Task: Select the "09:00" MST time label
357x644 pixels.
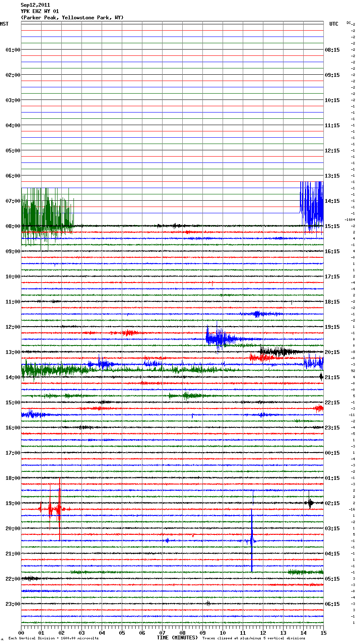Action: point(13,251)
